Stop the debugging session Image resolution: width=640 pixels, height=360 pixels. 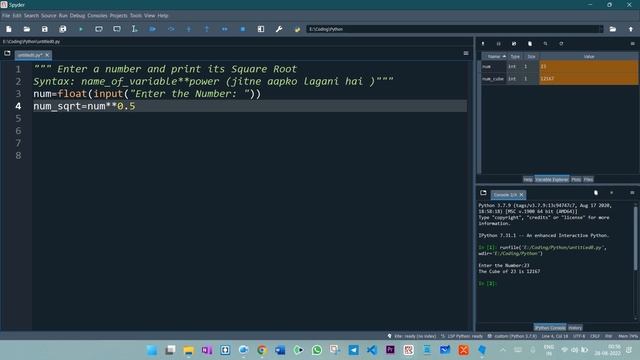pyautogui.click(x=242, y=29)
